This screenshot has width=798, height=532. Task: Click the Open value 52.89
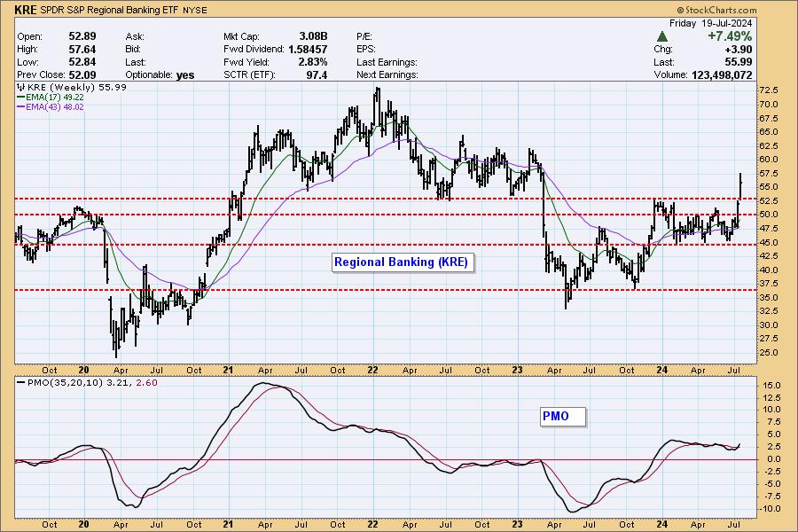[x=82, y=36]
